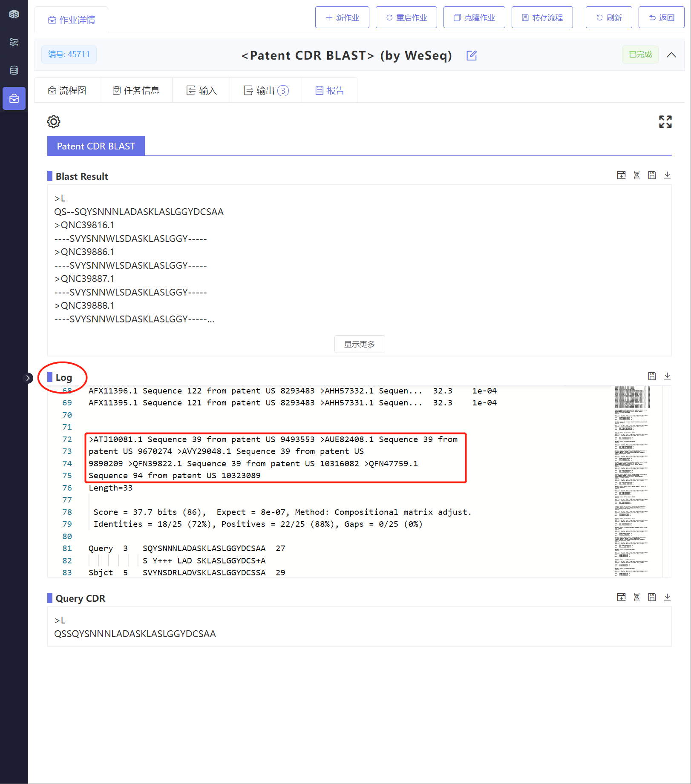Image resolution: width=691 pixels, height=784 pixels.
Task: Click the 克隆作业 button
Action: click(x=474, y=17)
